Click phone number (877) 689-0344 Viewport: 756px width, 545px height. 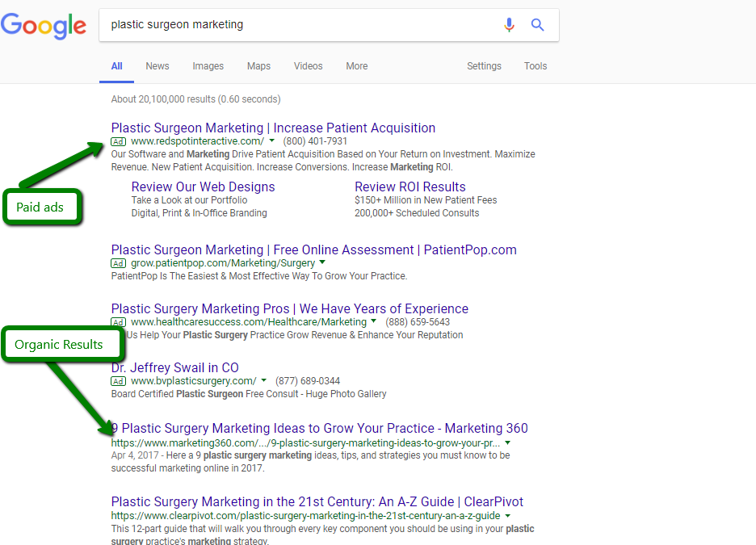tap(308, 380)
